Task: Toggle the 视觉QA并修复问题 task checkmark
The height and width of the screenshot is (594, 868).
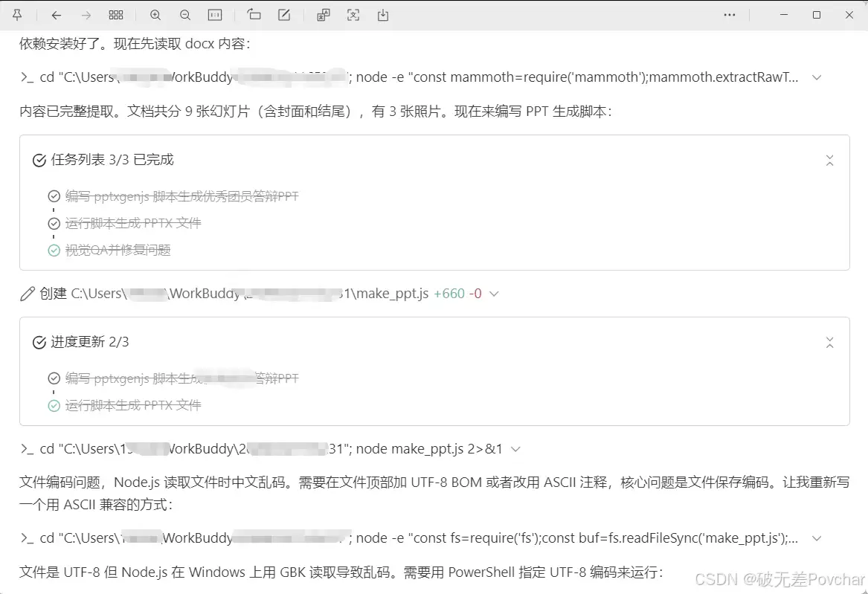Action: point(54,251)
